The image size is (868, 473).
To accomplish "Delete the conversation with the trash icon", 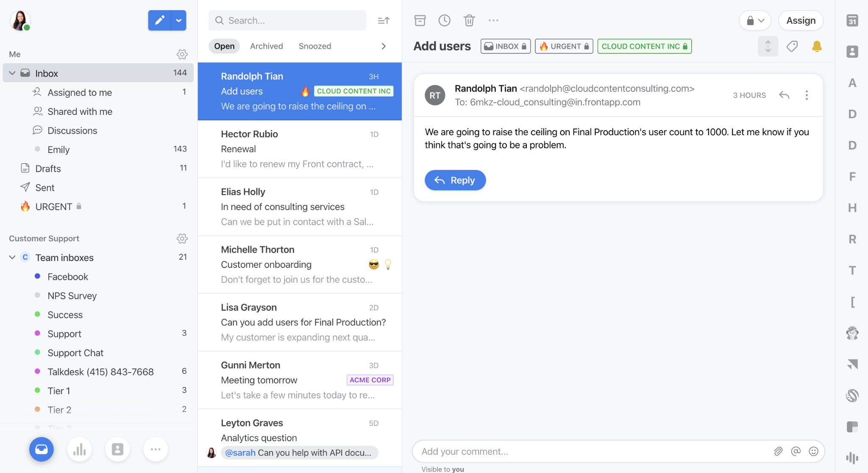I will tap(469, 20).
